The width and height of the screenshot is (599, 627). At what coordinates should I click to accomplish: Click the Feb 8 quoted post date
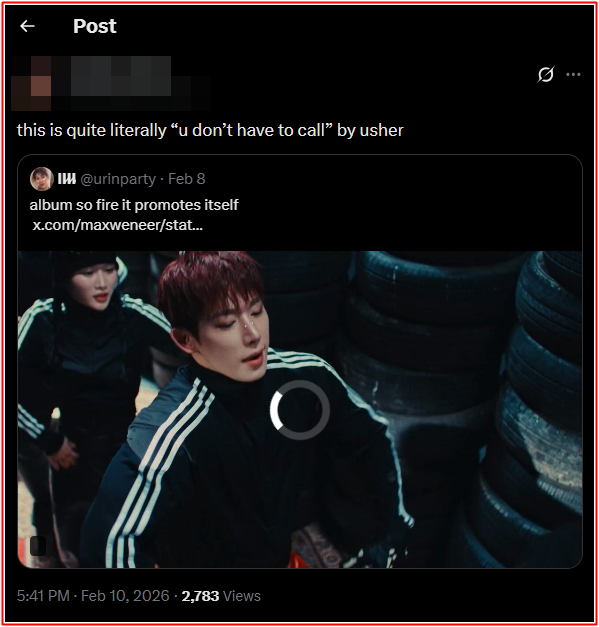click(x=187, y=179)
